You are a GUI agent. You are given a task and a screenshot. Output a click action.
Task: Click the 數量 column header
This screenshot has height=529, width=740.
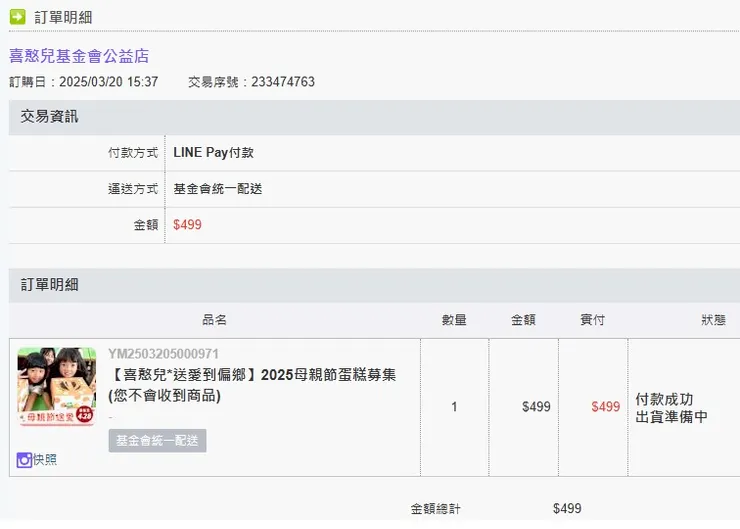pos(454,320)
